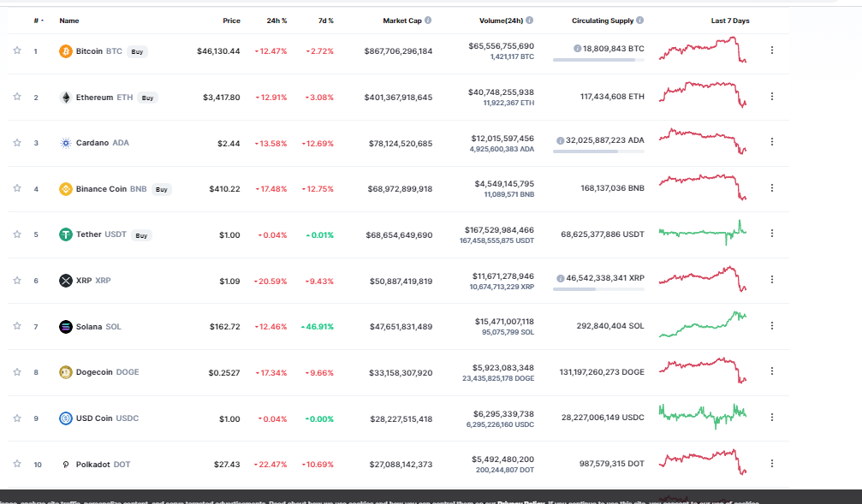The width and height of the screenshot is (862, 504).
Task: Star Bitcoin to add to watchlist
Action: (x=17, y=50)
